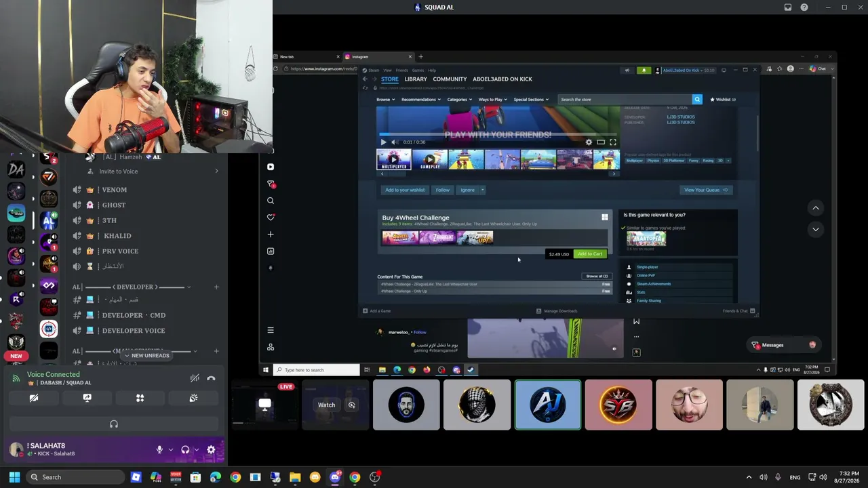
Task: Switch to Steam COMMUNITY tab
Action: [450, 79]
